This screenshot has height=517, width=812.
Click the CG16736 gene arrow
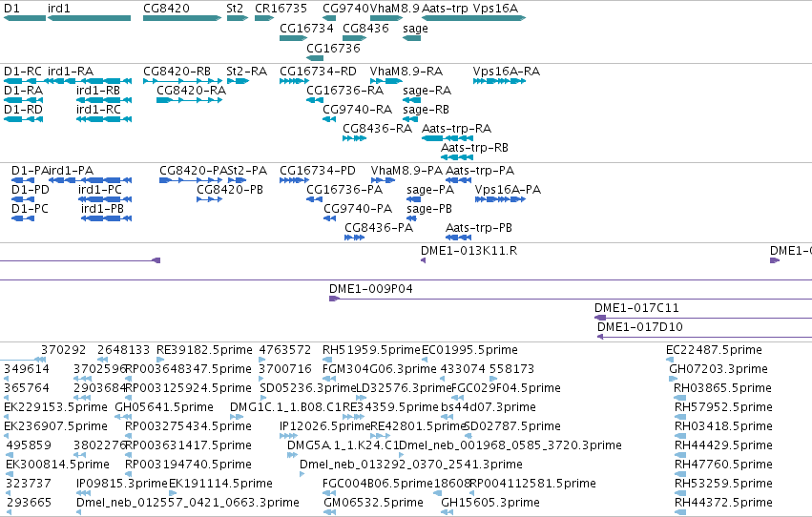pos(315,57)
